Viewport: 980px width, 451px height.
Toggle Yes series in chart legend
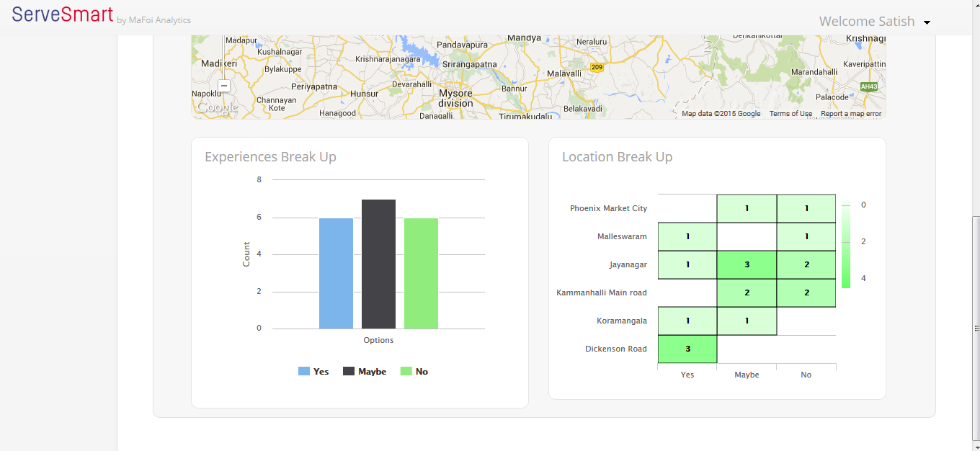tap(313, 372)
